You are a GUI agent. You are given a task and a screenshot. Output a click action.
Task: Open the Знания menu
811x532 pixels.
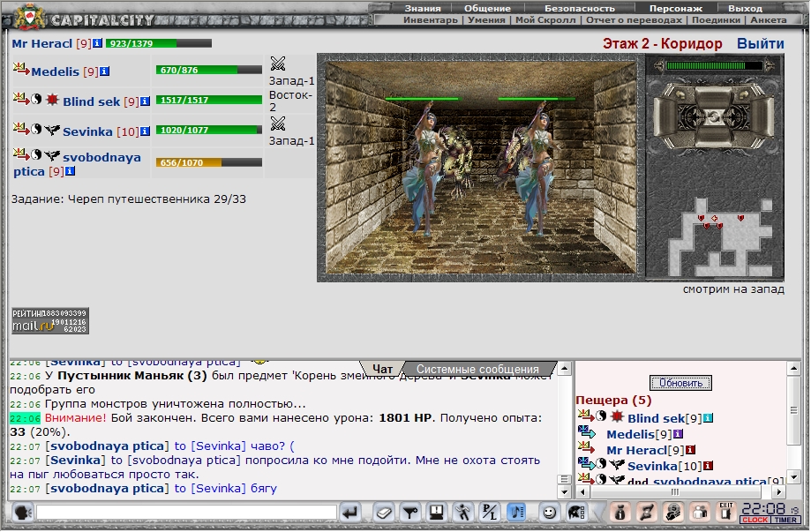coord(423,8)
